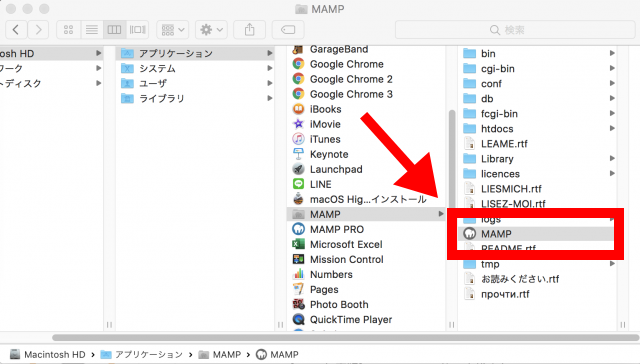Click the horizontal scrollbar
Screen dimensions: 640x364
[x=345, y=337]
